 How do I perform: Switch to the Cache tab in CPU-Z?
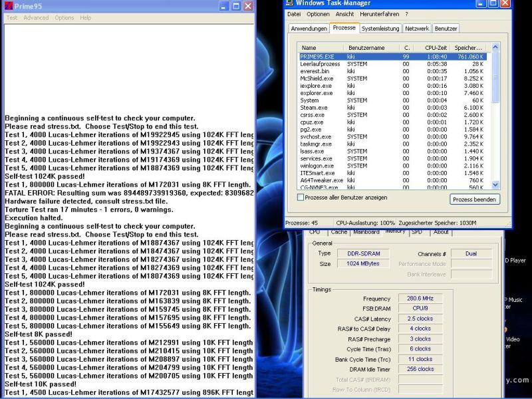click(x=339, y=232)
